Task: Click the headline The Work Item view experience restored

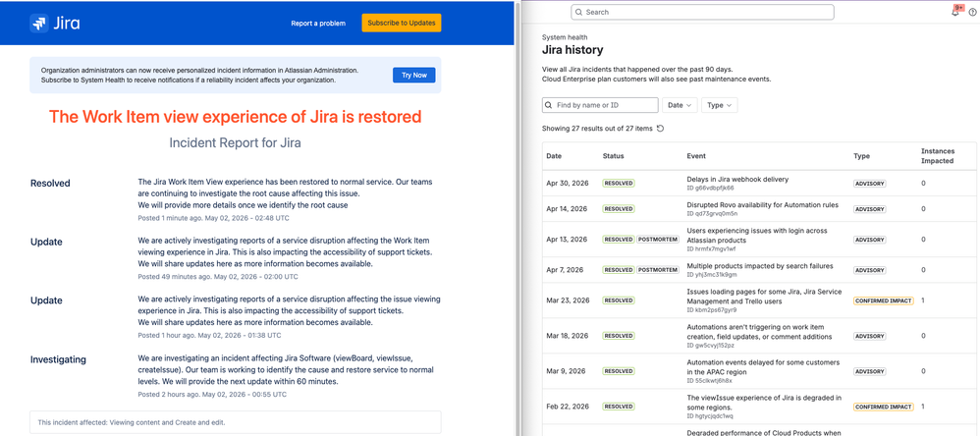Action: (235, 117)
